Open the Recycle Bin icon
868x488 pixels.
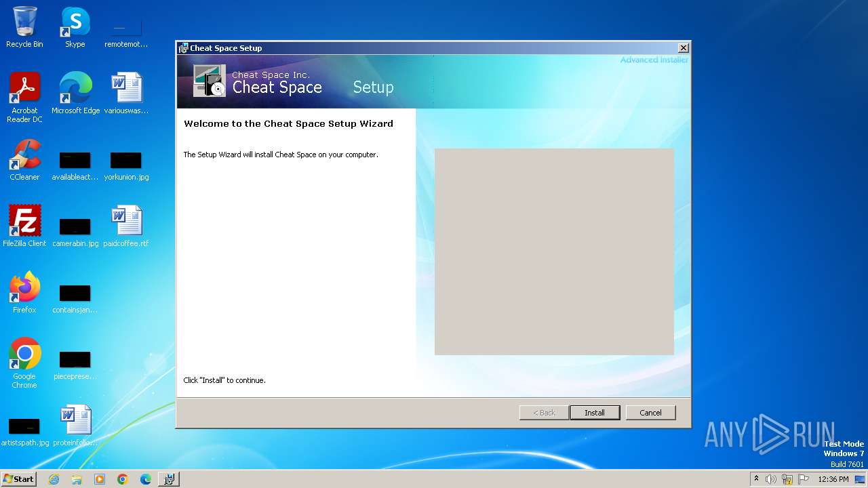tap(24, 28)
